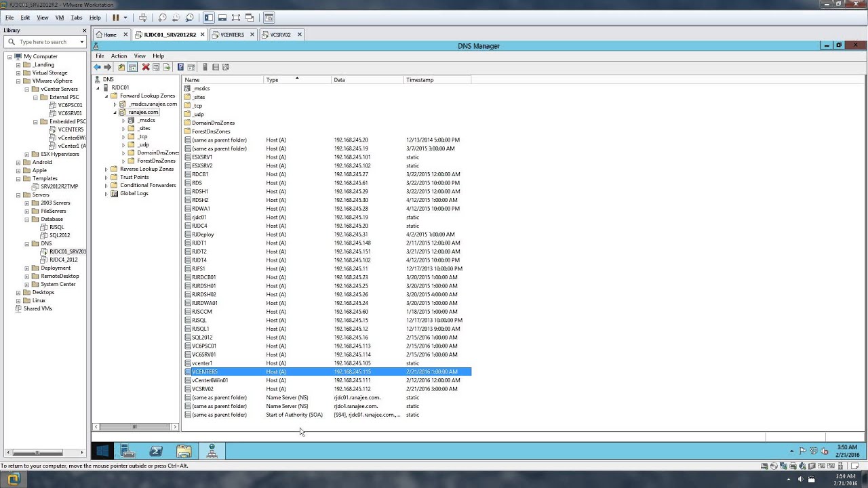The height and width of the screenshot is (488, 868).
Task: Expand the Android folder in the library
Action: pyautogui.click(x=18, y=162)
